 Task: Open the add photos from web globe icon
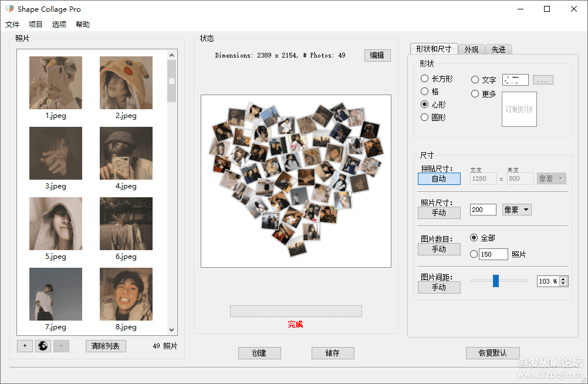[42, 346]
